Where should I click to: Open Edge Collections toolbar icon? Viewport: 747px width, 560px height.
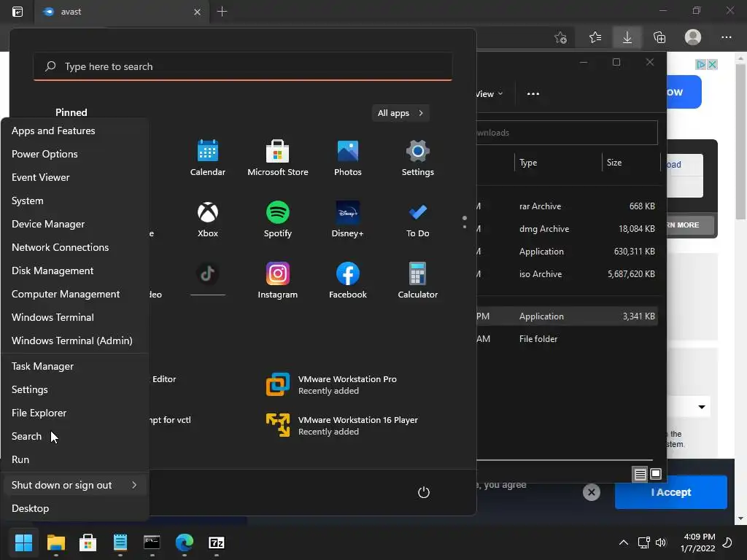pos(659,37)
